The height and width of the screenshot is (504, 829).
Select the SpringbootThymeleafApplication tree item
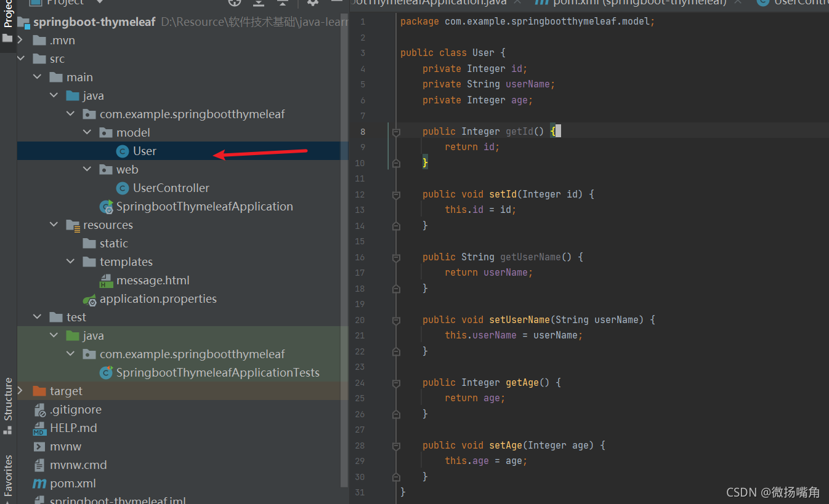(204, 207)
